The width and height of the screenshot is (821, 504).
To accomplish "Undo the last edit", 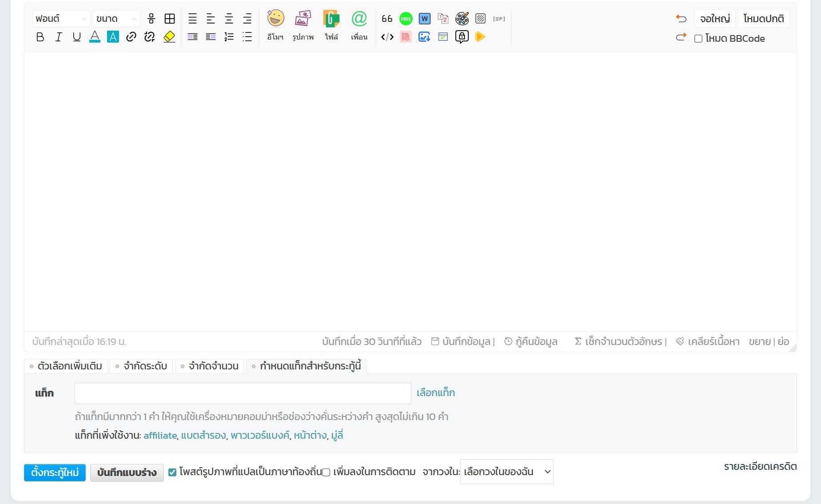I will pos(681,19).
